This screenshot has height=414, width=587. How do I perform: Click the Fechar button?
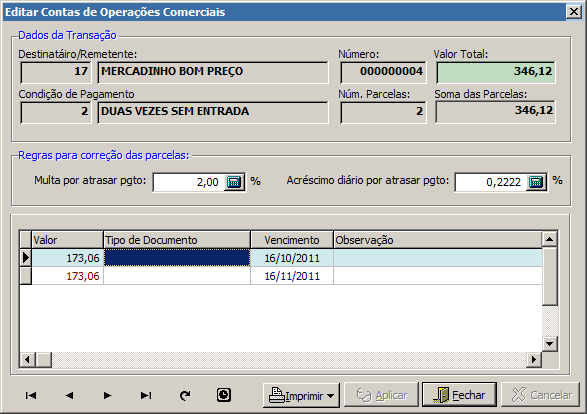pyautogui.click(x=459, y=395)
